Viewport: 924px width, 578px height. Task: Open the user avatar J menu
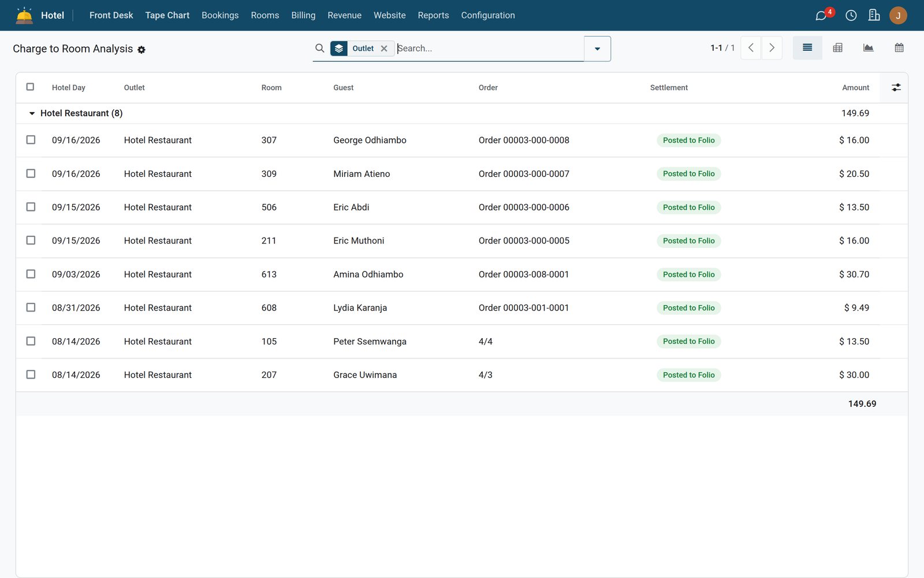[x=898, y=16]
